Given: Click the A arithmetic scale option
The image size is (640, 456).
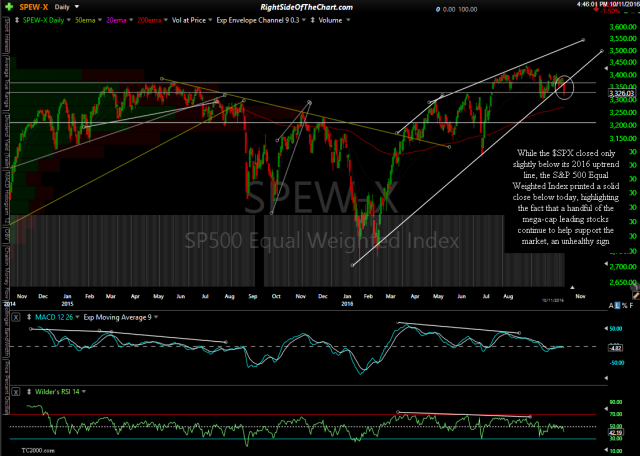Looking at the screenshot, I should pos(611,305).
